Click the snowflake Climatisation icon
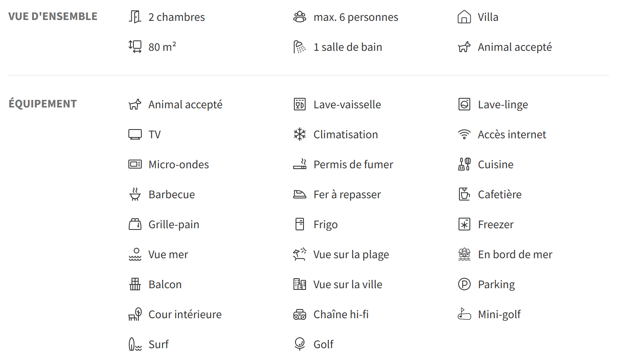The height and width of the screenshot is (364, 617). pos(300,134)
